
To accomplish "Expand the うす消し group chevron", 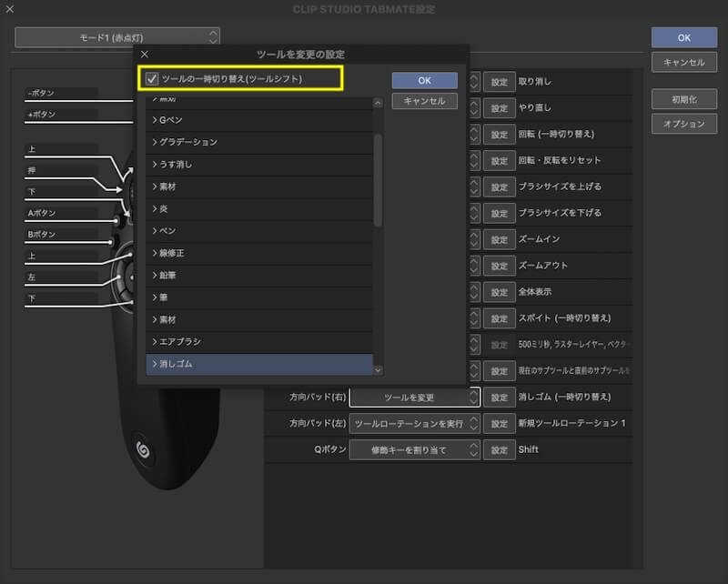I will coord(155,164).
